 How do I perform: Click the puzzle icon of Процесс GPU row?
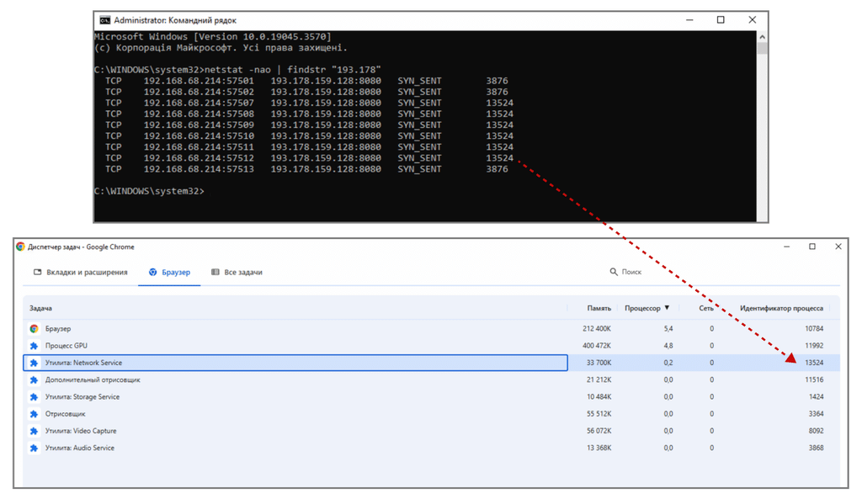34,346
